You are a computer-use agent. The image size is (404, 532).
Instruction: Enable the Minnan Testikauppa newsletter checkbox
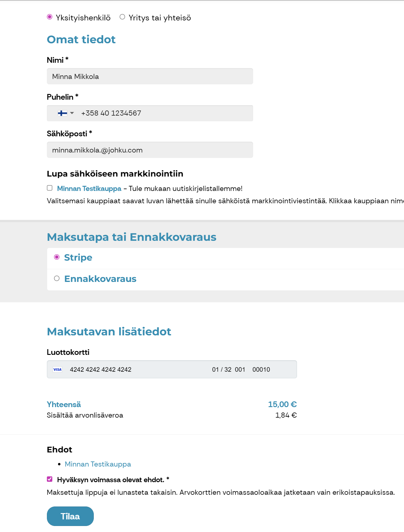click(50, 188)
